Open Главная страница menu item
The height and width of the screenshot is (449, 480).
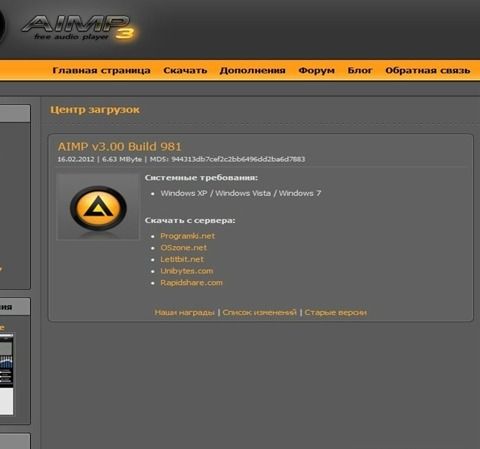point(101,70)
